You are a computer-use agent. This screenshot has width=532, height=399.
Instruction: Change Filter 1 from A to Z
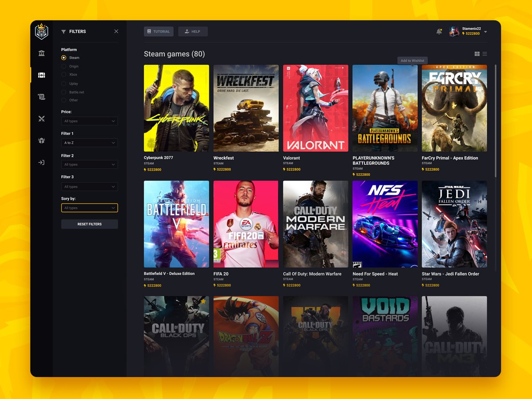click(89, 143)
